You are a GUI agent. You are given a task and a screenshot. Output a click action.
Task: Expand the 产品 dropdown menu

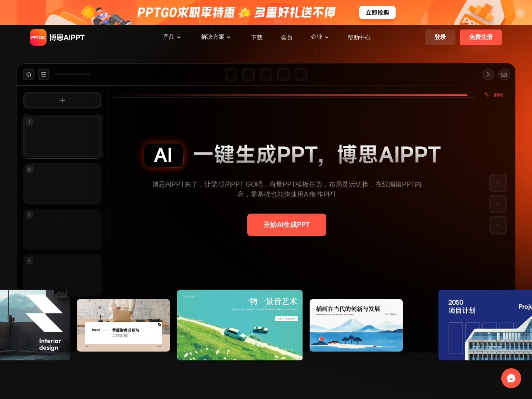pyautogui.click(x=171, y=37)
